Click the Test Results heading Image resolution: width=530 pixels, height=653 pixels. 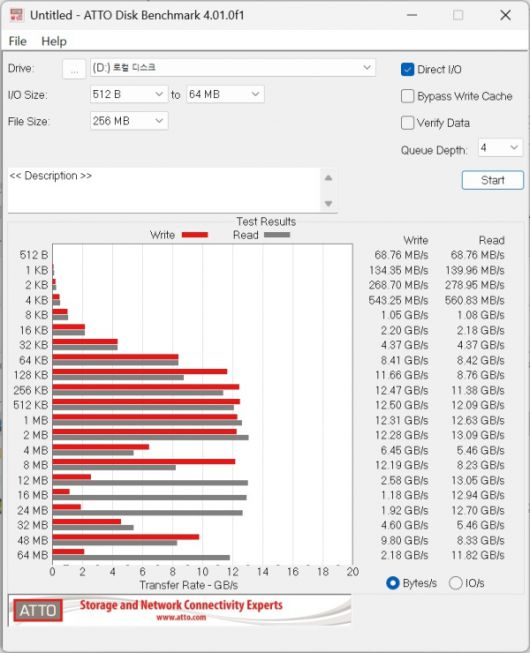pos(266,222)
